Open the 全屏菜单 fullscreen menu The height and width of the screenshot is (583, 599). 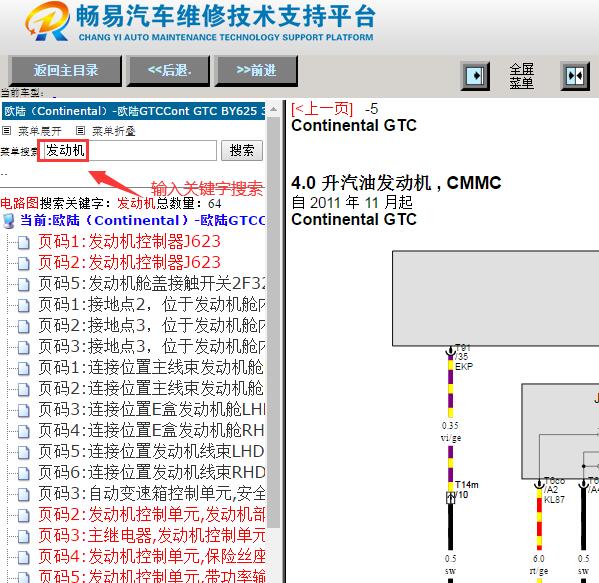point(521,76)
